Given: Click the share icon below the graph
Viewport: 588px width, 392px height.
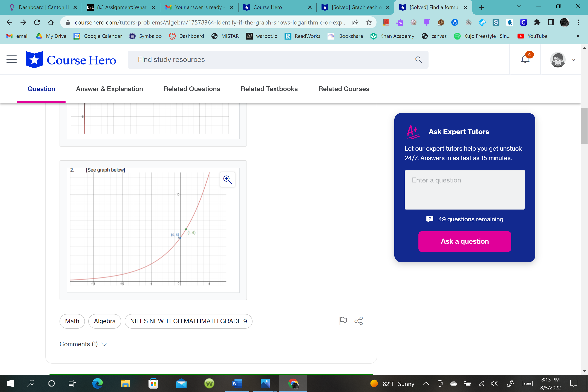Looking at the screenshot, I should coord(358,321).
